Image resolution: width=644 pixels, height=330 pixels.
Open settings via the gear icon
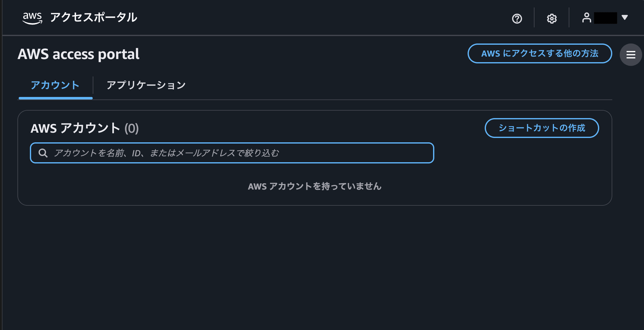(552, 19)
